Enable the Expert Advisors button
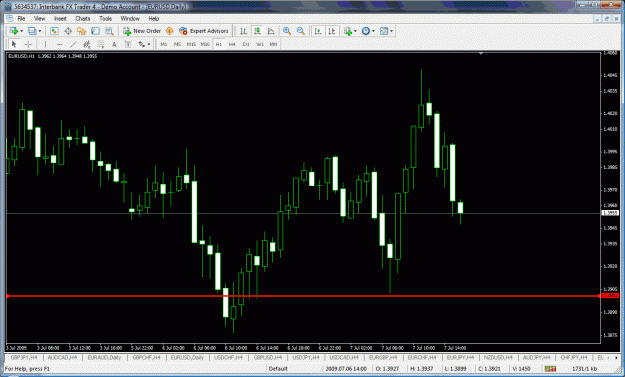This screenshot has height=377, width=625. pyautogui.click(x=204, y=31)
